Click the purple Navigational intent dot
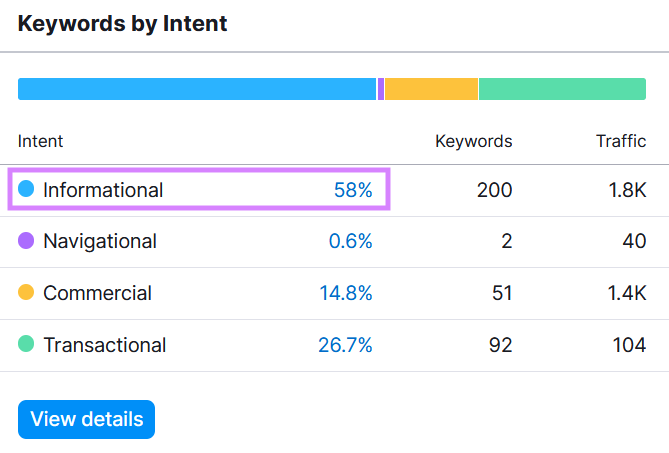The image size is (669, 453). (26, 241)
